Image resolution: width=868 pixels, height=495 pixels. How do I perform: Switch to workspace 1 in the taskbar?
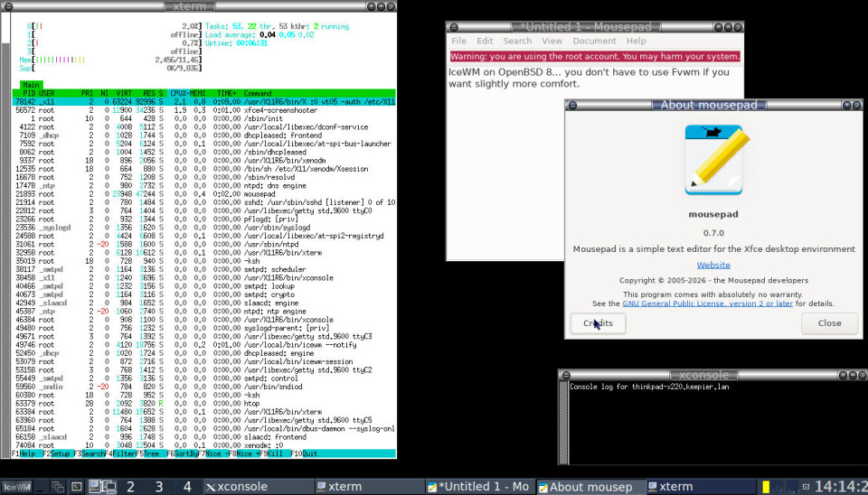point(102,487)
